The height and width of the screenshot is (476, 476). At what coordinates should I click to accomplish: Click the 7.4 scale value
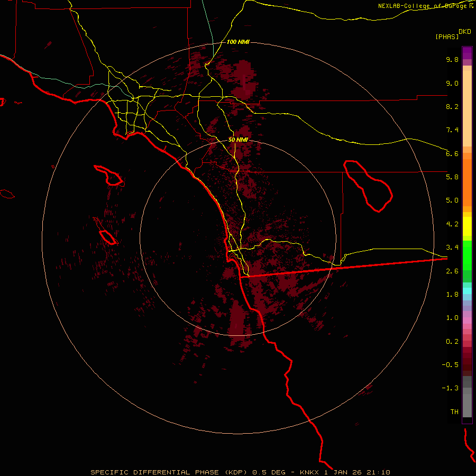[x=452, y=130]
